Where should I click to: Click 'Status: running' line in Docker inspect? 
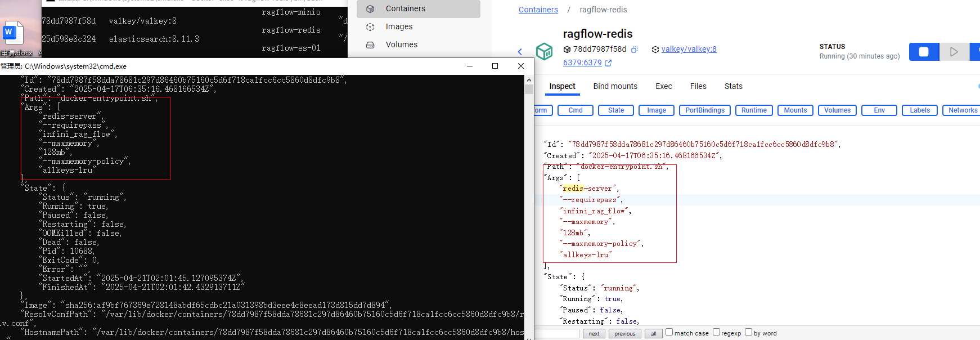click(600, 288)
